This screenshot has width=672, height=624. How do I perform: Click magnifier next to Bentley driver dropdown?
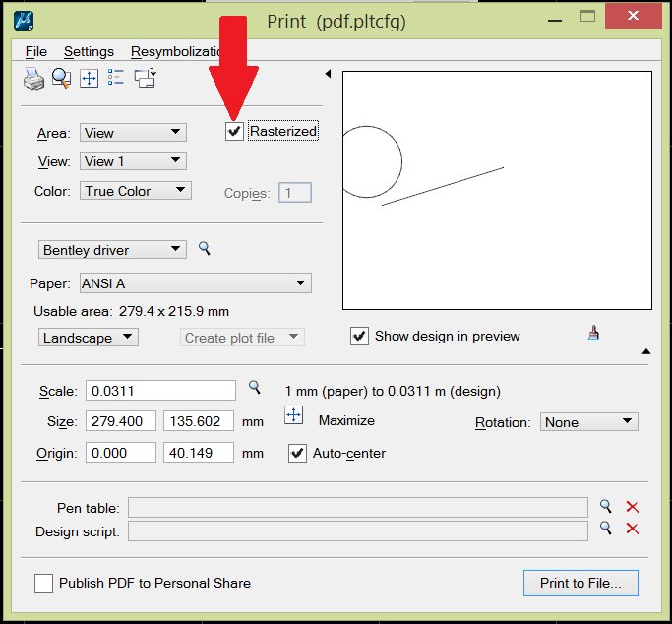(x=205, y=248)
